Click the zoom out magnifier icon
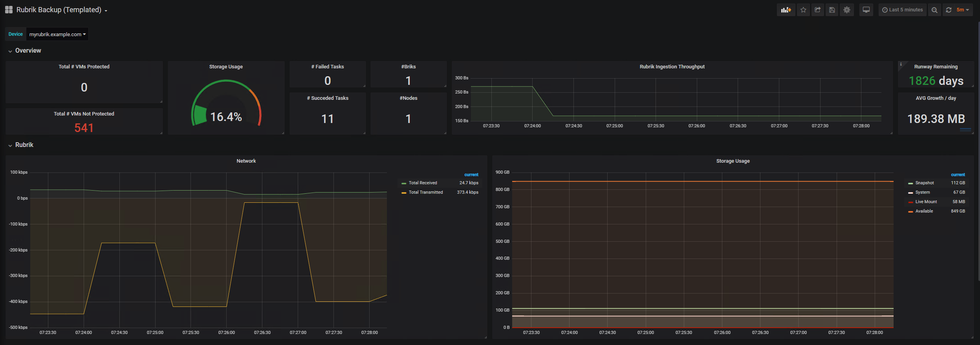The height and width of the screenshot is (345, 980). tap(934, 10)
